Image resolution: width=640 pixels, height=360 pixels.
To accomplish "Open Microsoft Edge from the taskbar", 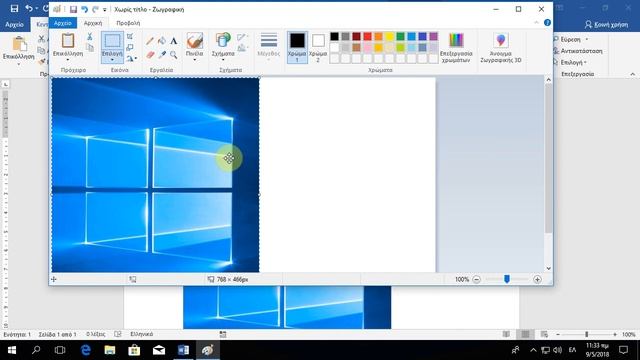I will coord(85,350).
